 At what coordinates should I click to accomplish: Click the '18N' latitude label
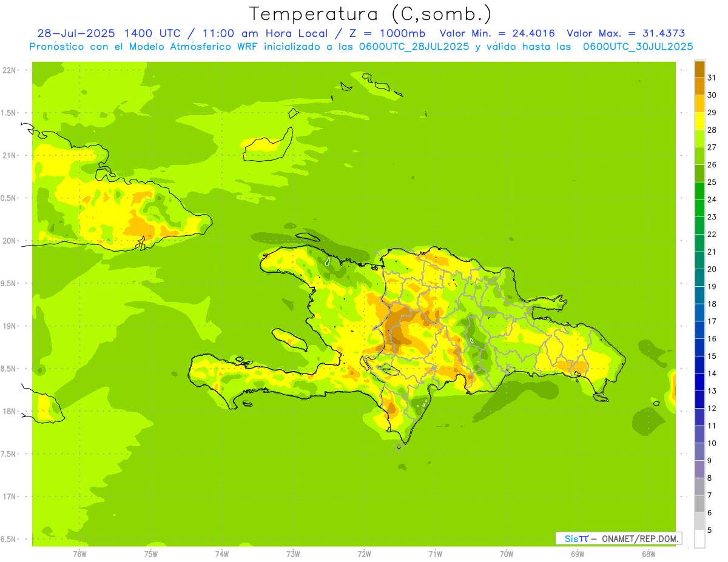tap(9, 411)
